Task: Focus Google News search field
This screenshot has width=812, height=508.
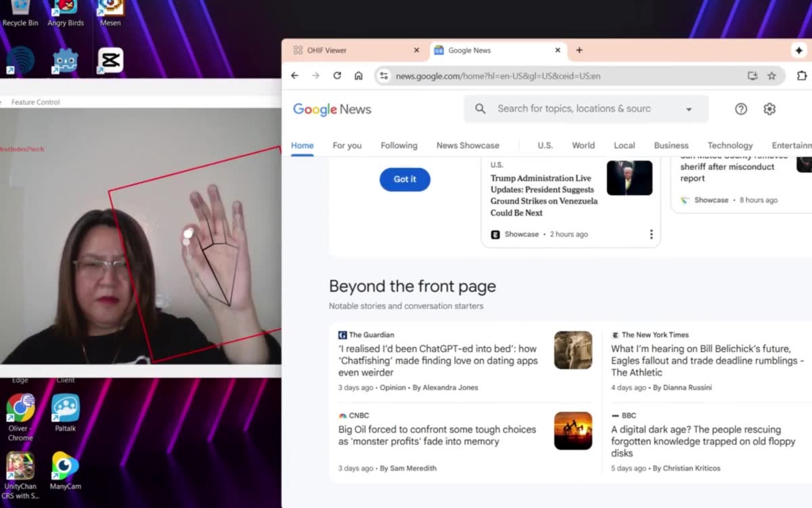Action: pos(585,109)
